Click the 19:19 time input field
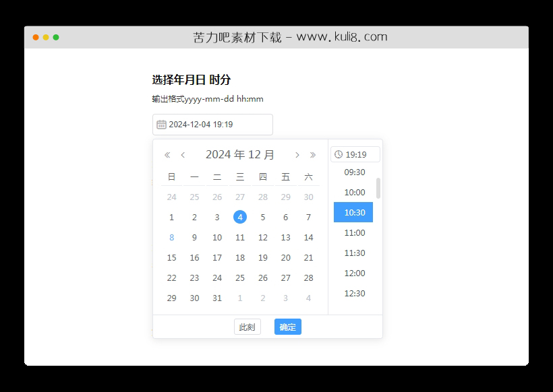553x392 pixels. coord(357,154)
